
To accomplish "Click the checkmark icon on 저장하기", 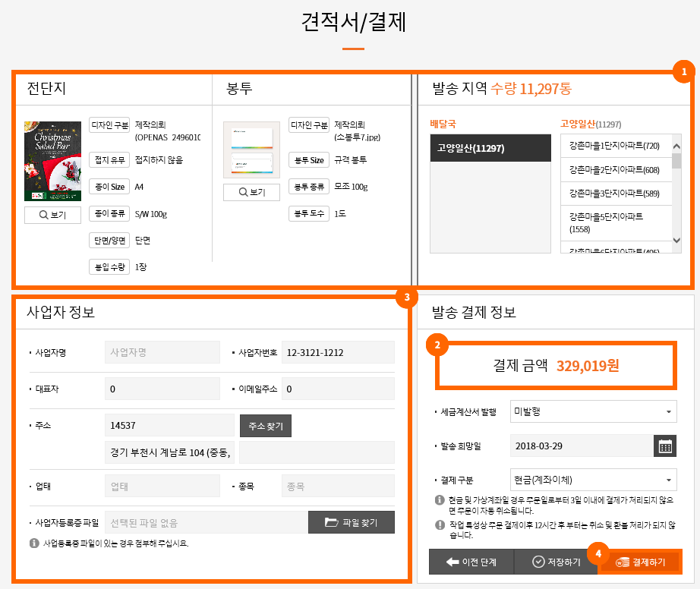I will click(536, 563).
